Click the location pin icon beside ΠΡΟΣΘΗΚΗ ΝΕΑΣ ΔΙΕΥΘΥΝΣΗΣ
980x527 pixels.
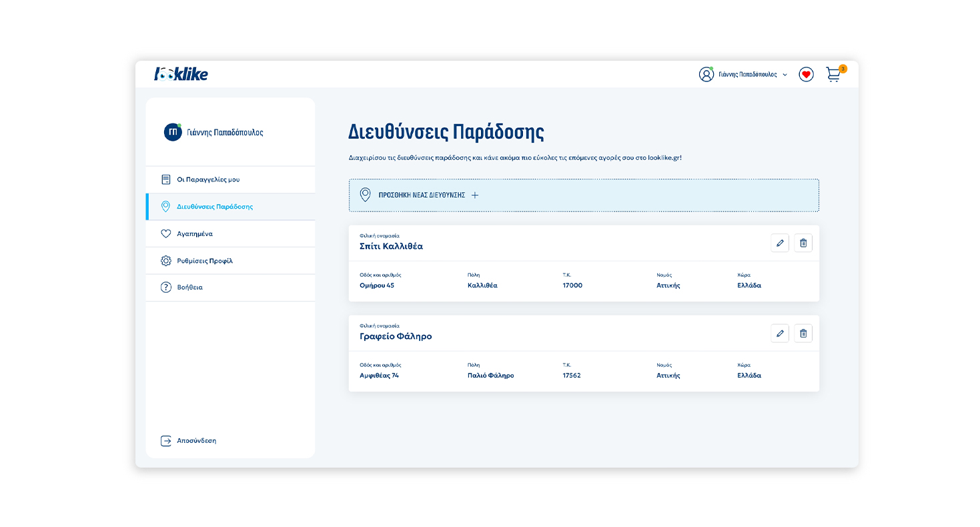point(365,195)
